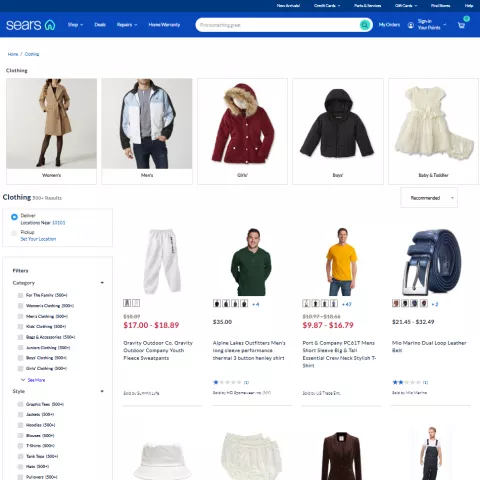The height and width of the screenshot is (480, 480).
Task: Click the 10101 location link
Action: (59, 223)
